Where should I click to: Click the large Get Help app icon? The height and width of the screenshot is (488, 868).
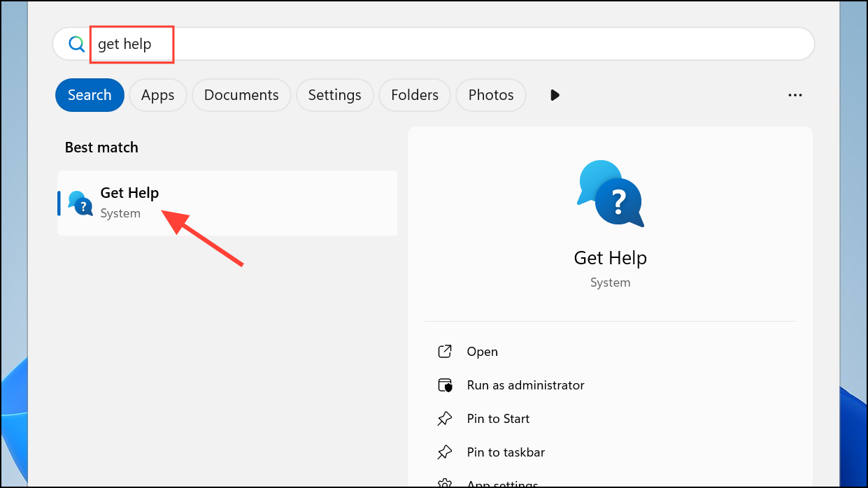coord(610,194)
